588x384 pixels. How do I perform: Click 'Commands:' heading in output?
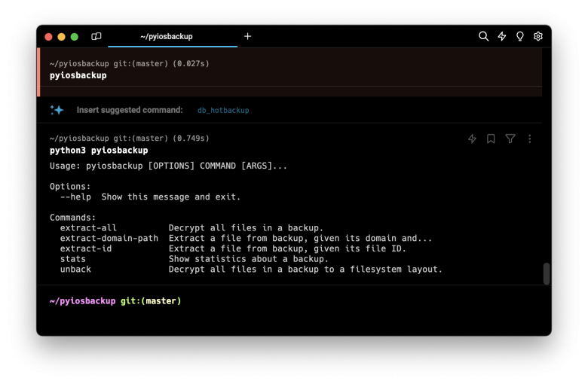point(73,218)
